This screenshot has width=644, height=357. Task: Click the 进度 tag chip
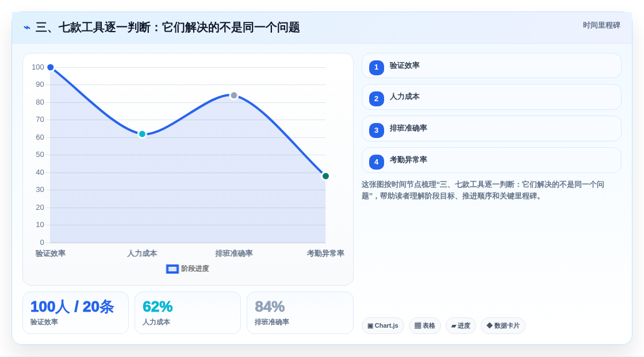[461, 326]
